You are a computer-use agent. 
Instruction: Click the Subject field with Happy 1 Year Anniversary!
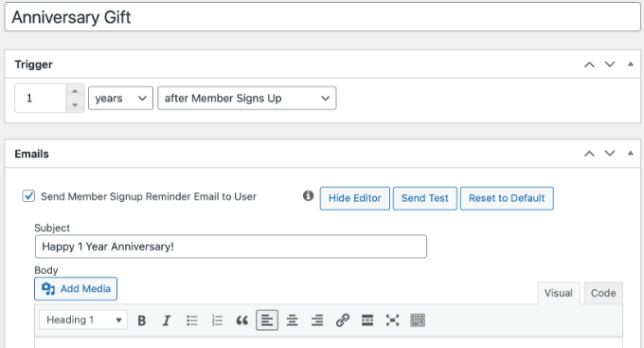coord(231,247)
